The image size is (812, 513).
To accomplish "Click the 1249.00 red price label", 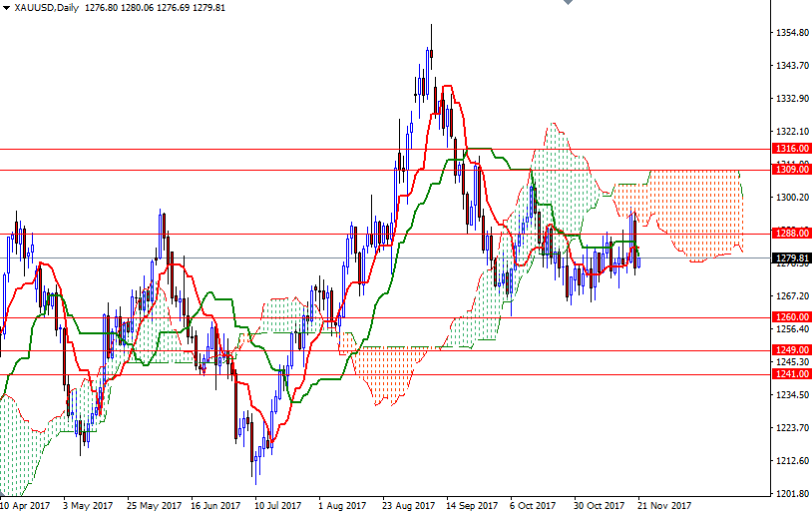I will point(792,350).
